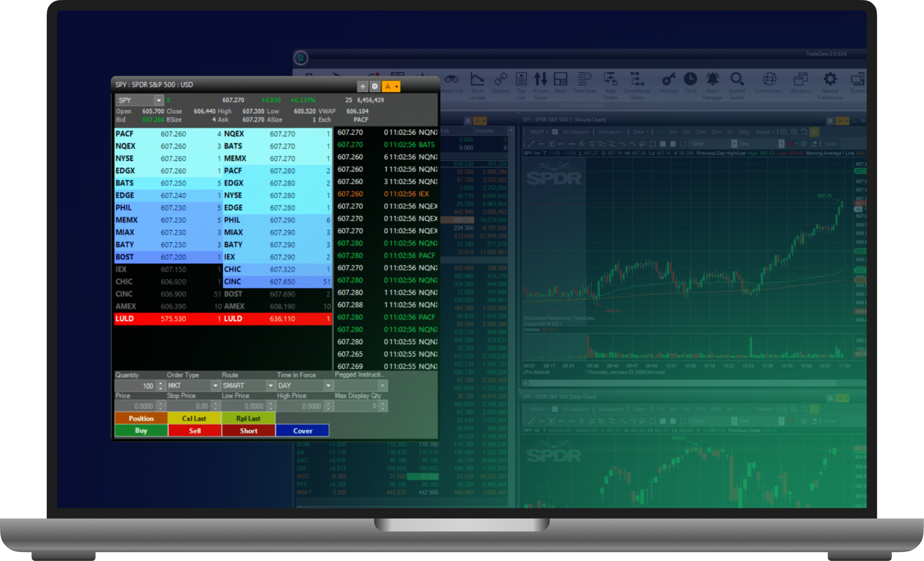Toggle the All Sessions checkbox on 1 Minute chart

pos(555,132)
